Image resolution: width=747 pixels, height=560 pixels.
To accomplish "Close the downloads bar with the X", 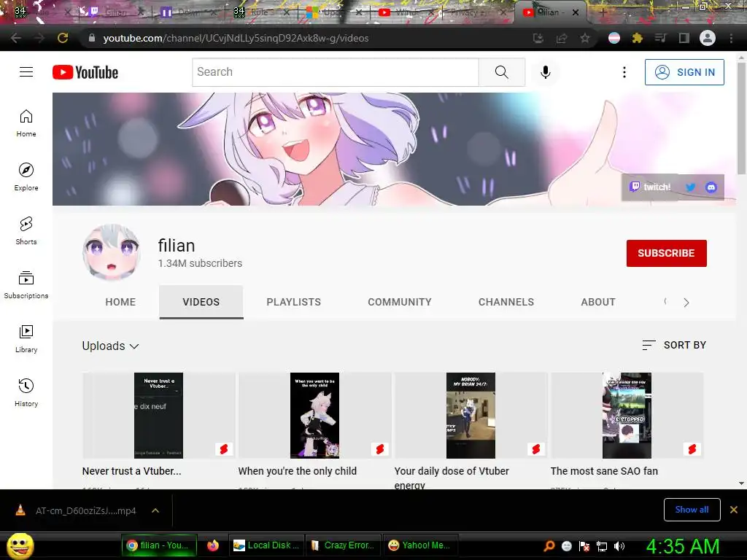I will (734, 510).
